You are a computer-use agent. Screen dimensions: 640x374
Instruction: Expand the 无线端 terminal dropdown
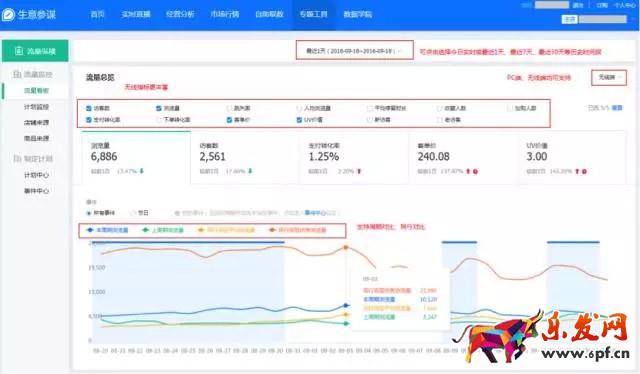[609, 78]
